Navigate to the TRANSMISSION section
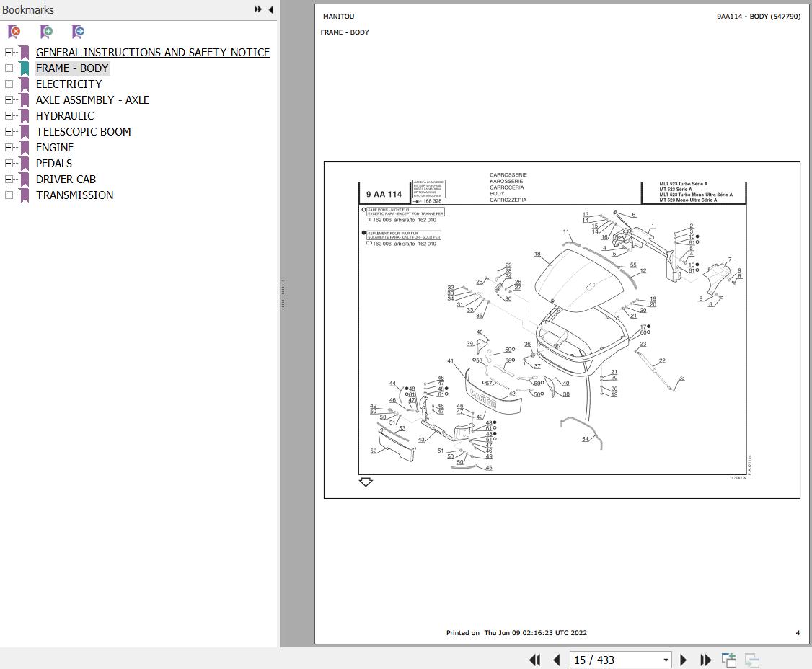Image resolution: width=812 pixels, height=669 pixels. (x=74, y=195)
